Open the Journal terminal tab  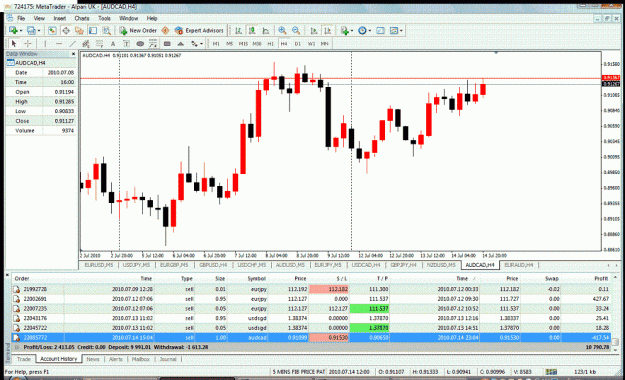168,359
